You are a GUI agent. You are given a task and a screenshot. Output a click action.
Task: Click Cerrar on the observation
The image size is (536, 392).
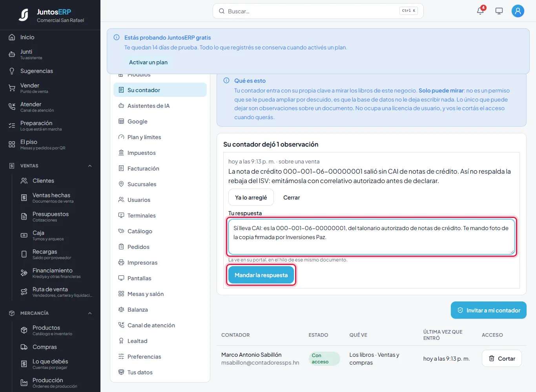(292, 198)
